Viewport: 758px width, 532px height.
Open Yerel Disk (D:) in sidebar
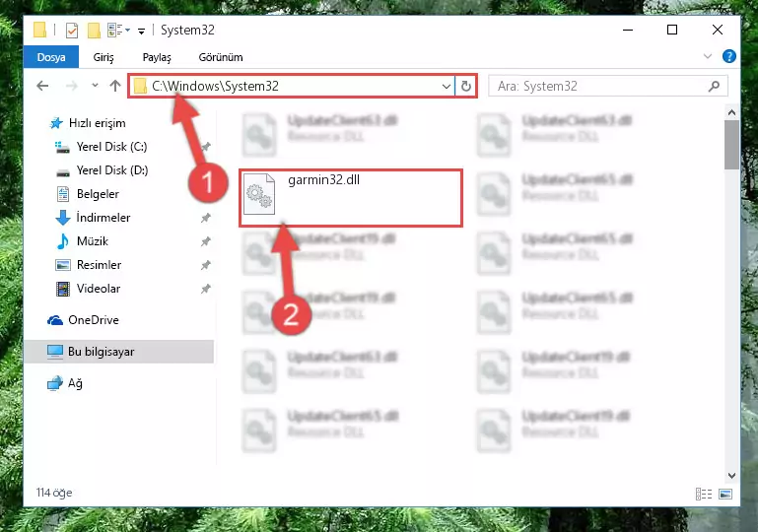pyautogui.click(x=112, y=170)
